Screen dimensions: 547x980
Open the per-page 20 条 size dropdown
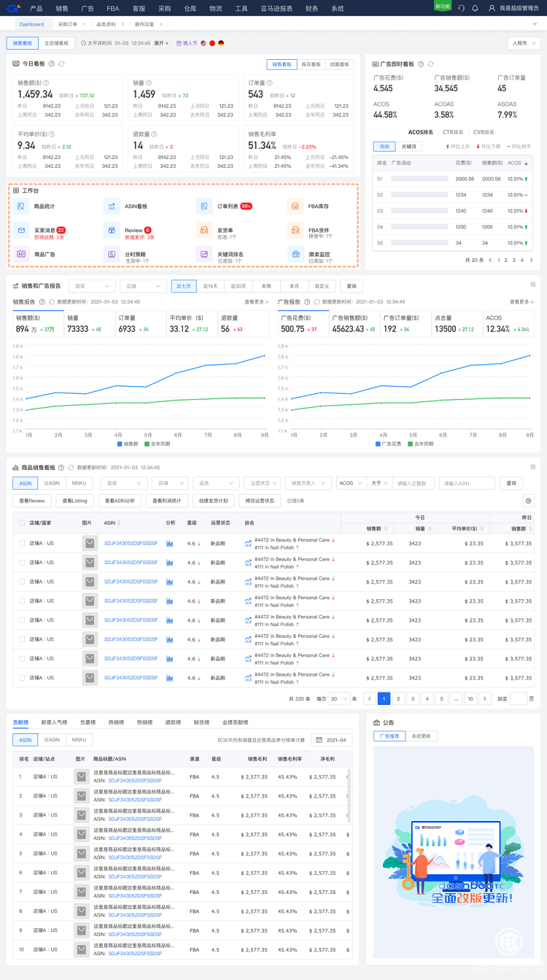[x=338, y=698]
